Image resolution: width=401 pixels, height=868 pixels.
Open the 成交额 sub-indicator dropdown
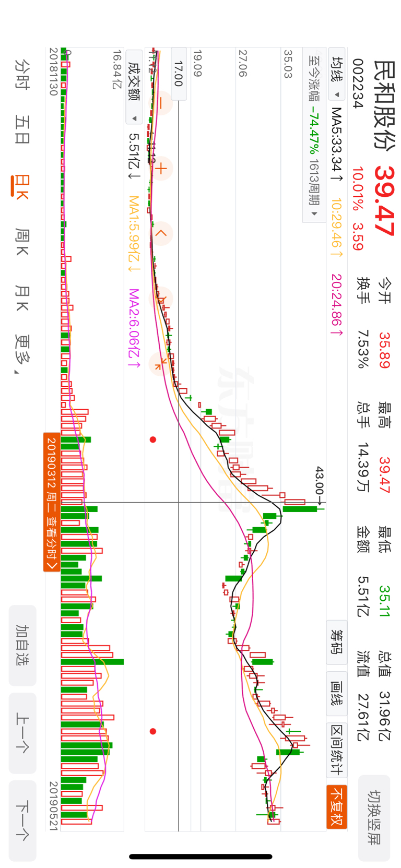134,87
